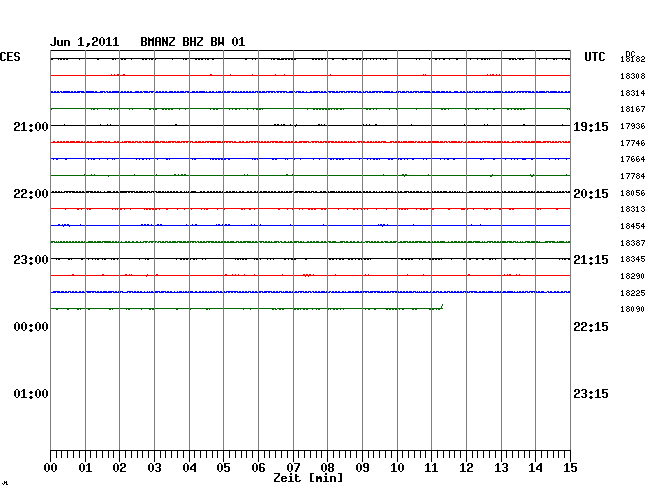The height and width of the screenshot is (494, 650).
Task: Click the DC value 18387
Action: point(633,243)
